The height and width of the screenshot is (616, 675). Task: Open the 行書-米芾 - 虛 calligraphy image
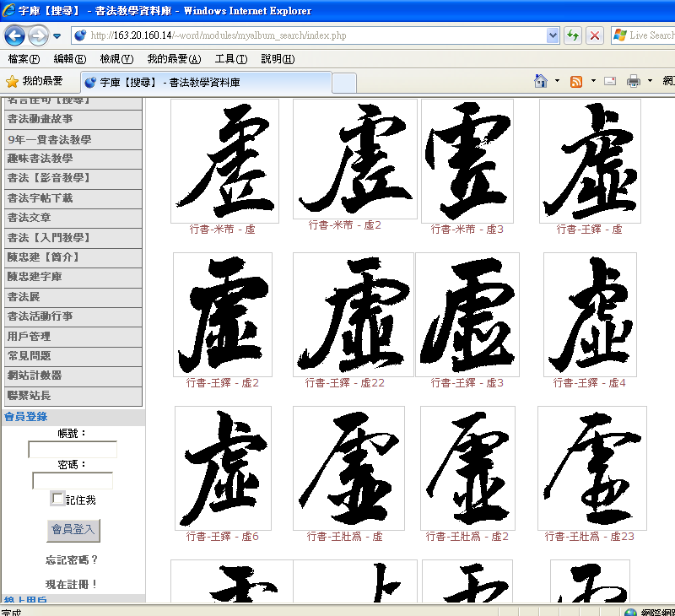click(224, 161)
